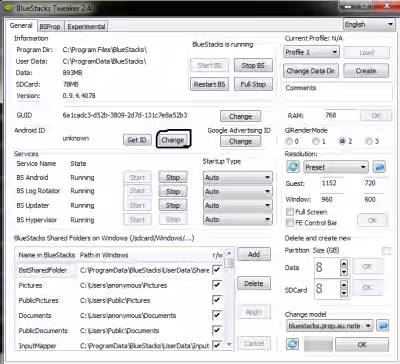Image resolution: width=400 pixels, height=364 pixels.
Task: Enable the FE Control Bar checkbox
Action: click(290, 223)
